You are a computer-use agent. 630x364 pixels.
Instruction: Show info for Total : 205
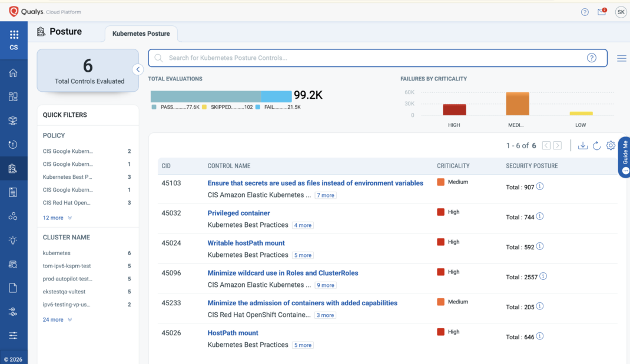tap(540, 306)
